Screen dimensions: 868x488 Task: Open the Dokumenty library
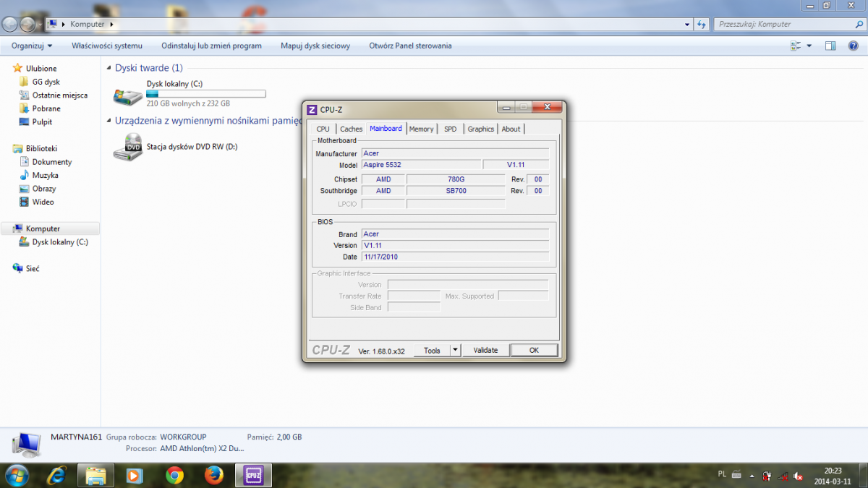pyautogui.click(x=52, y=162)
